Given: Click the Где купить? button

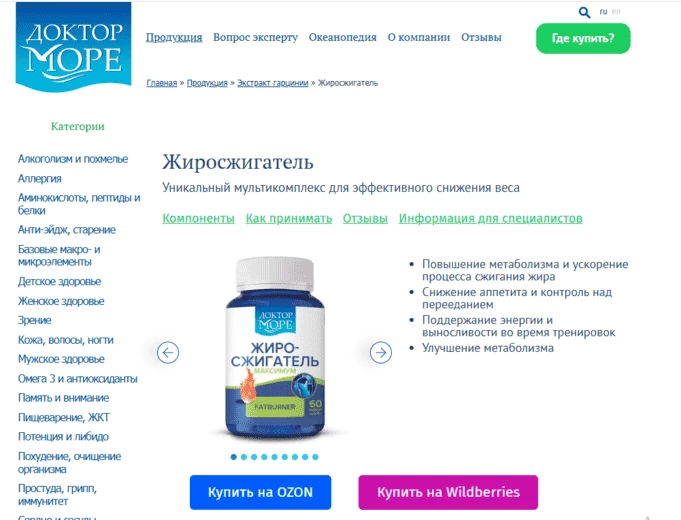Looking at the screenshot, I should click(x=583, y=38).
